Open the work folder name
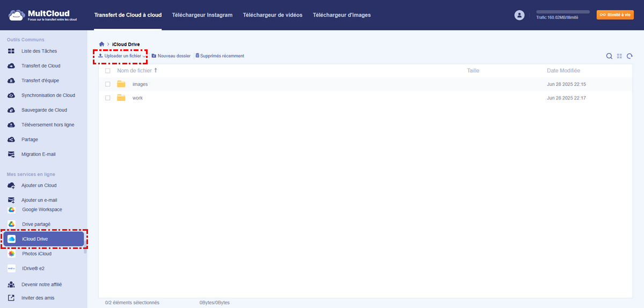 coord(137,98)
